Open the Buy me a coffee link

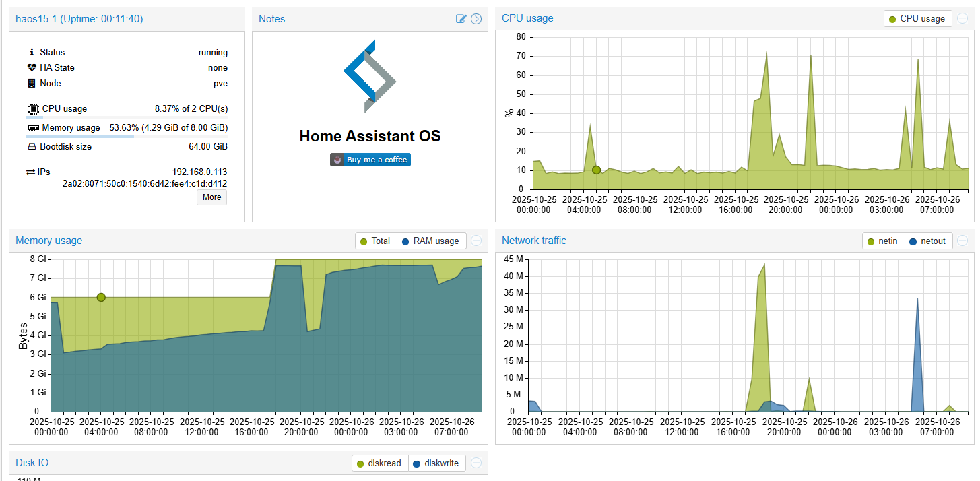370,160
